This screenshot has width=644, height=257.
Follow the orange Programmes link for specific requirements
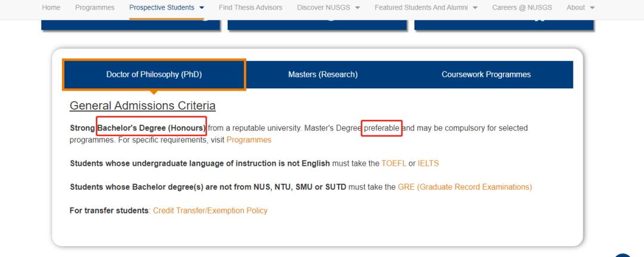[249, 140]
